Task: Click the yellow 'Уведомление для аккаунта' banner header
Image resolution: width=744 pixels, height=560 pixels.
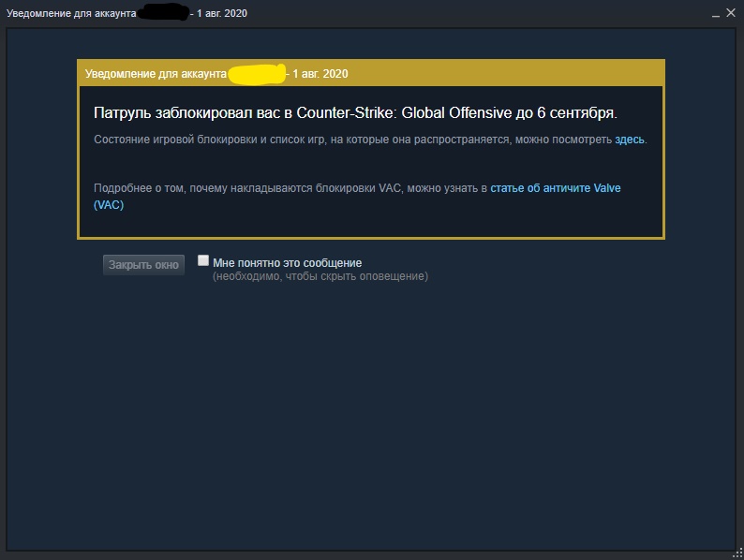Action: point(371,73)
